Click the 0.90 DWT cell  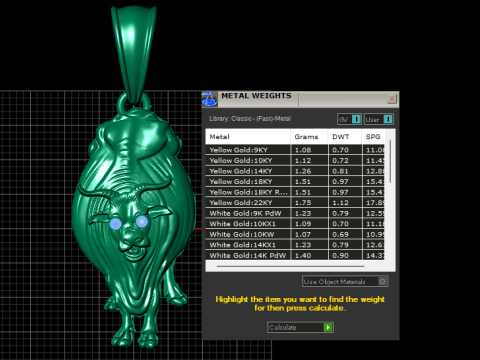(345, 255)
